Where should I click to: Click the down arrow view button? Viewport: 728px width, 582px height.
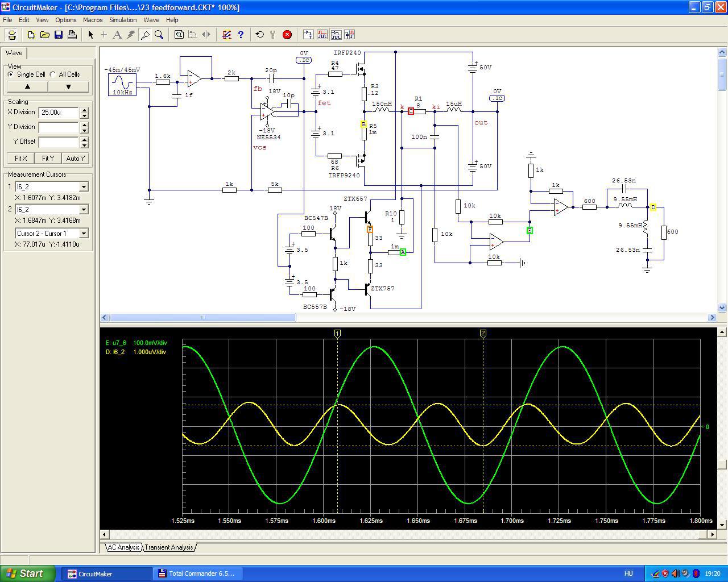click(x=68, y=87)
